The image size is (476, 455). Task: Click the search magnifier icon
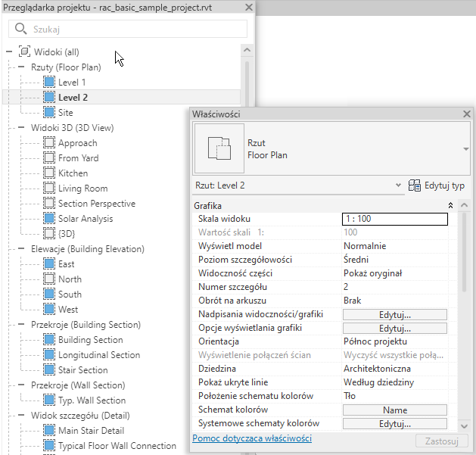20,29
